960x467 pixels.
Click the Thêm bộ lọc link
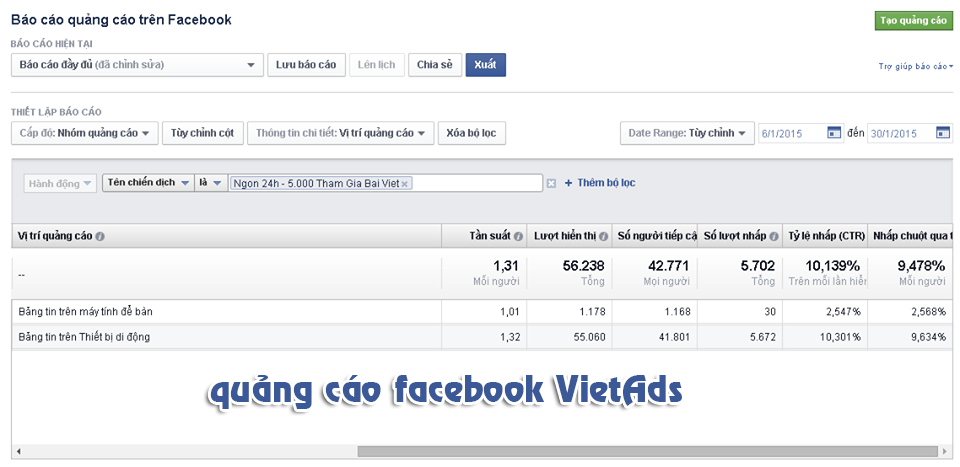coord(599,183)
